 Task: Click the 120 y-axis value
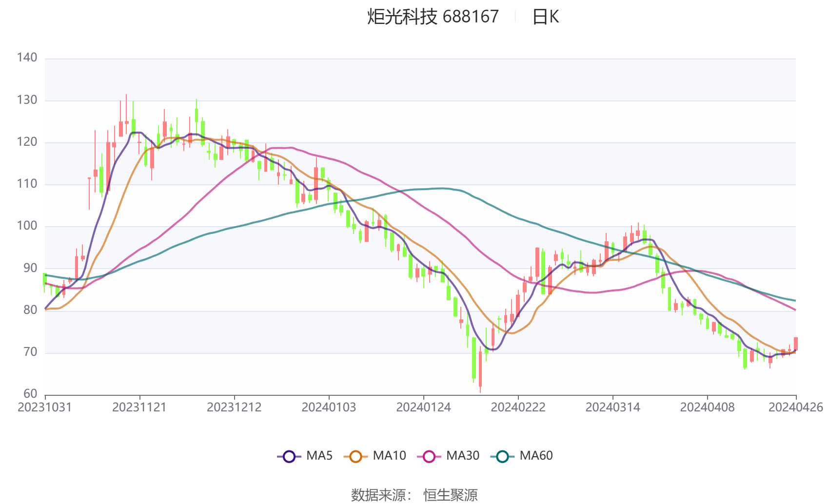(27, 142)
